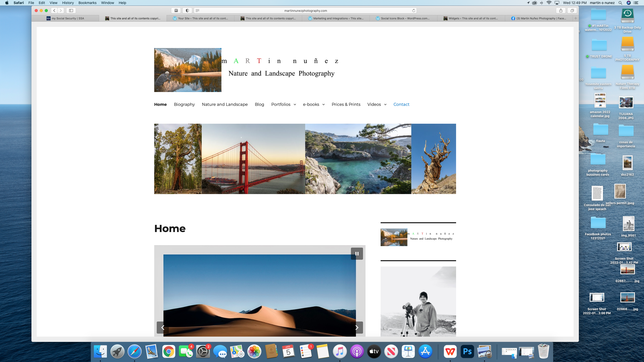The image size is (644, 362).
Task: Pause the slideshow with the pause button
Action: coord(357,254)
